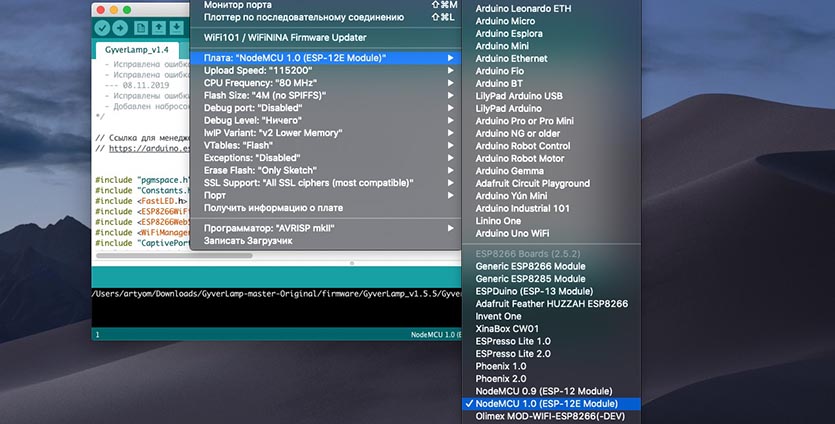Click the Open sketch up-arrow icon
The height and width of the screenshot is (424, 835).
(159, 27)
